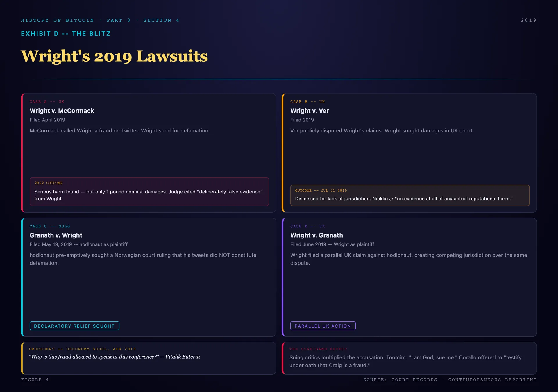
Task: Click the 'Case C -- Oslo' label
Action: (50, 226)
